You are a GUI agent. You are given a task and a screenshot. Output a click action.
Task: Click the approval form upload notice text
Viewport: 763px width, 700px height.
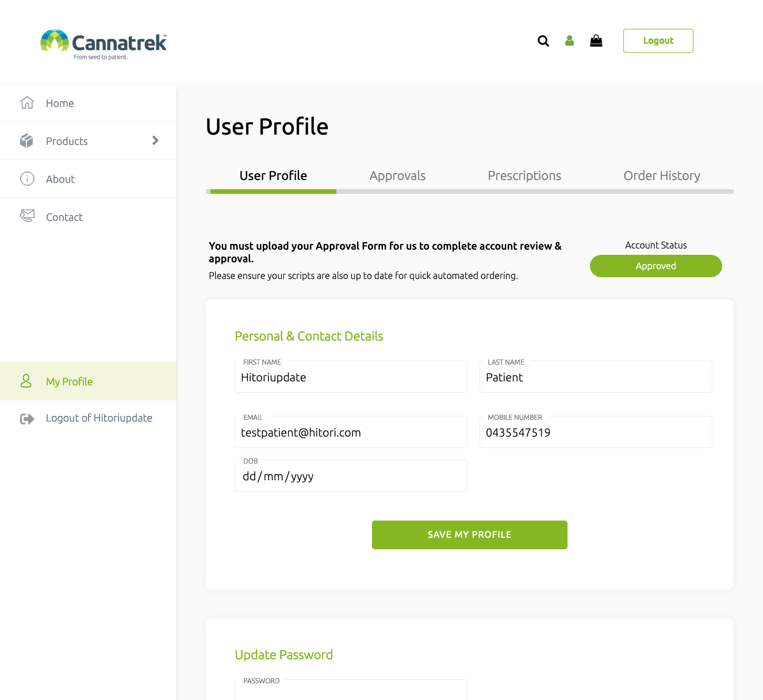(385, 253)
